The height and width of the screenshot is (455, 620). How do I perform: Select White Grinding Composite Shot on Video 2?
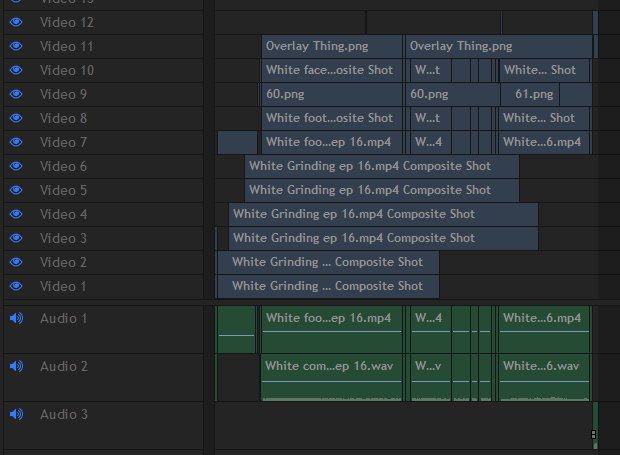pos(328,262)
